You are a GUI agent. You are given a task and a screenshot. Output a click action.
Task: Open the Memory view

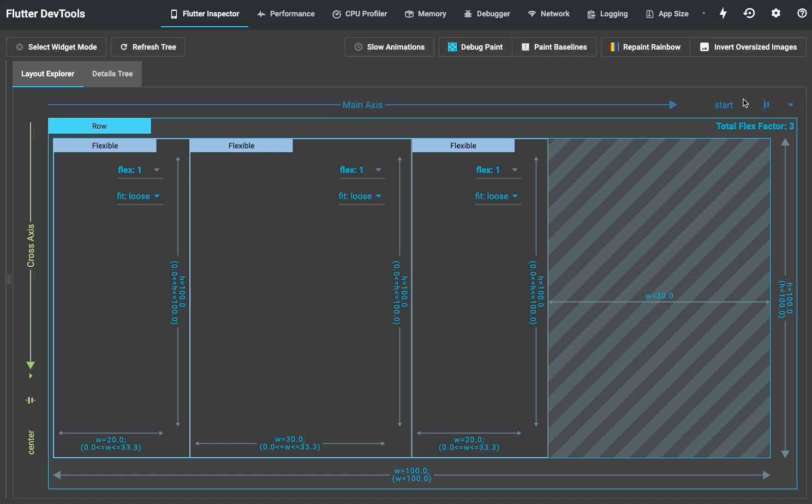(409, 14)
